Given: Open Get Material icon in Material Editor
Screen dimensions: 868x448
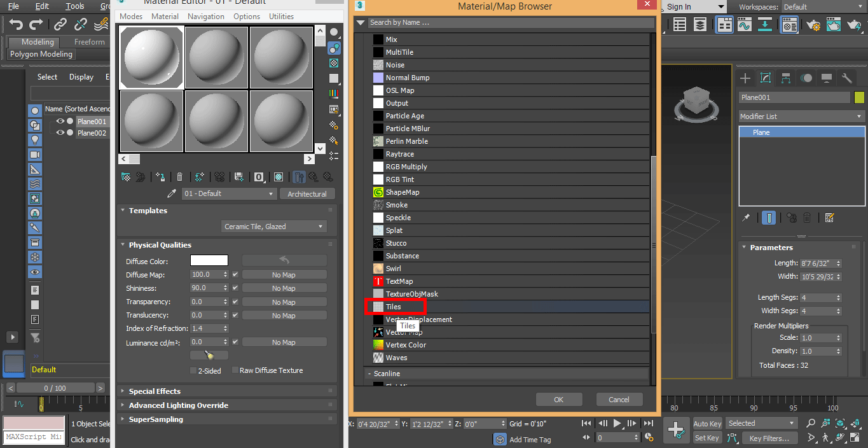Looking at the screenshot, I should (x=126, y=177).
